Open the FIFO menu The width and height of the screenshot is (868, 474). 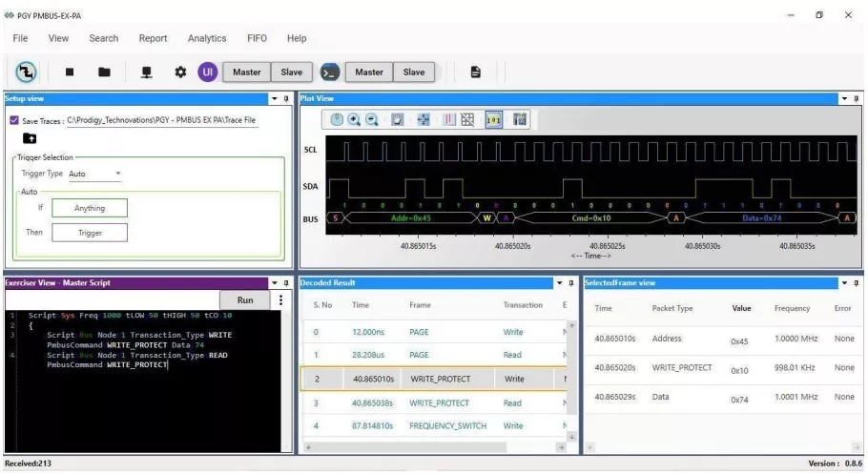(x=257, y=38)
